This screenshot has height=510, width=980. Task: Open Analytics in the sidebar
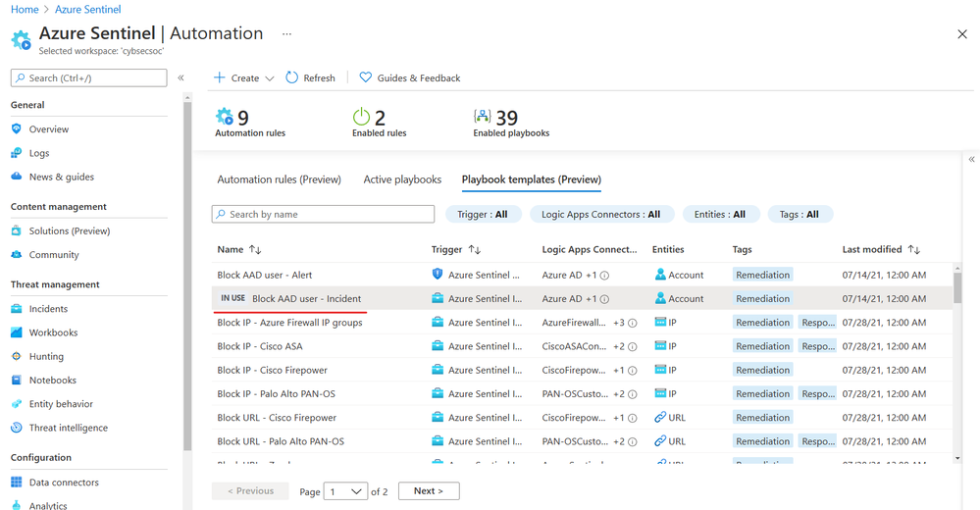point(48,506)
